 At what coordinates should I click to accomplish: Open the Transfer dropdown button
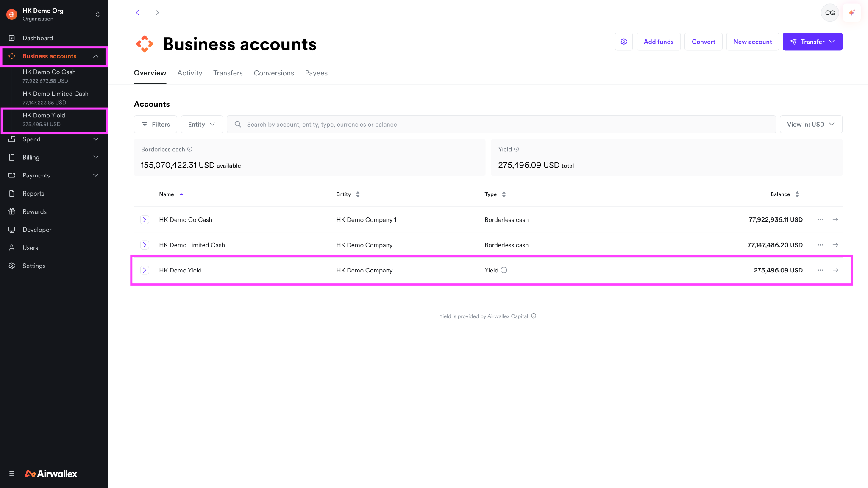812,42
